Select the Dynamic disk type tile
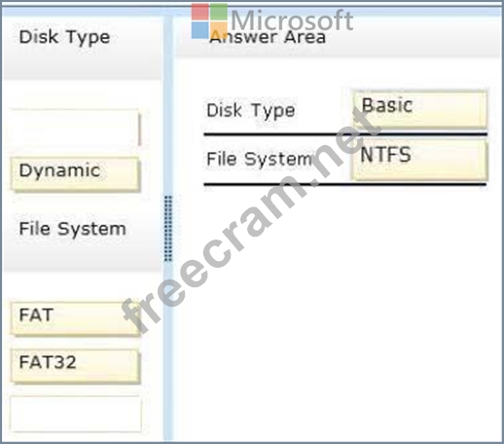 (x=75, y=173)
